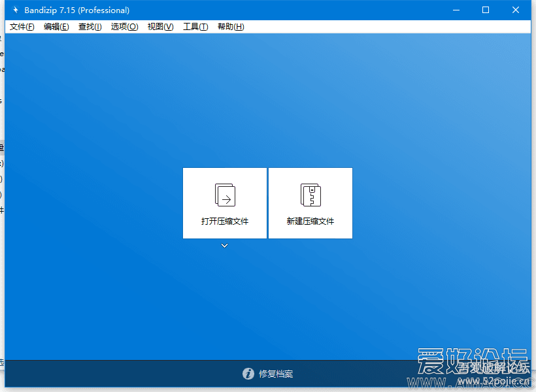The height and width of the screenshot is (392, 536).
Task: Open the 编辑(E) menu
Action: point(56,27)
